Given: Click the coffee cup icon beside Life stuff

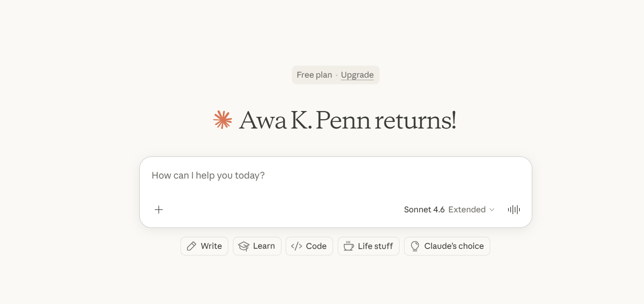Looking at the screenshot, I should [349, 246].
